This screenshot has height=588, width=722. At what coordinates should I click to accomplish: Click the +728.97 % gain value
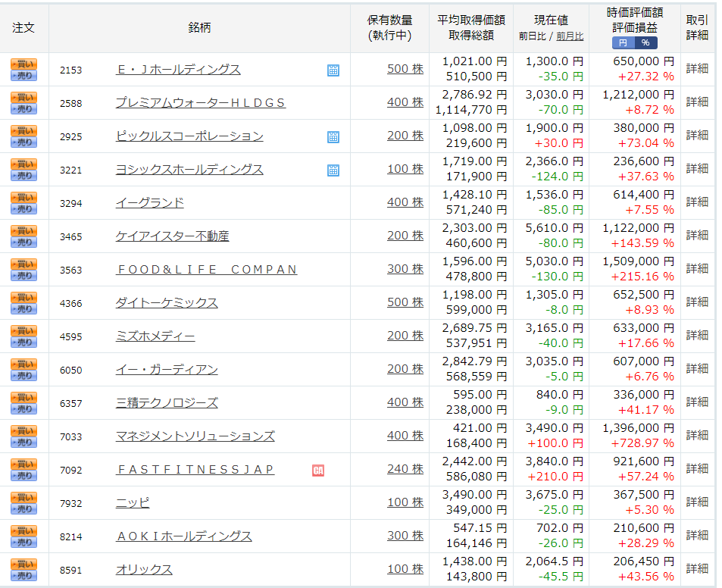click(642, 443)
